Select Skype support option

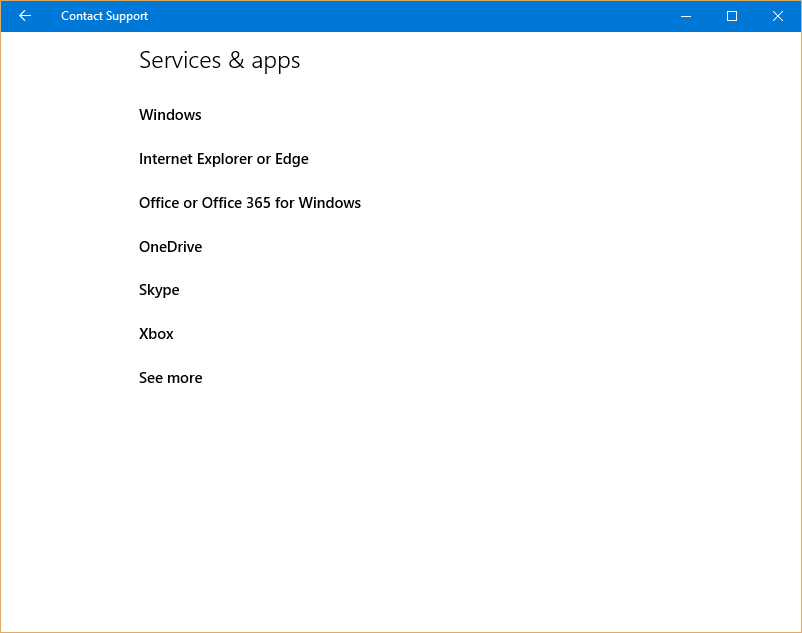coord(159,290)
